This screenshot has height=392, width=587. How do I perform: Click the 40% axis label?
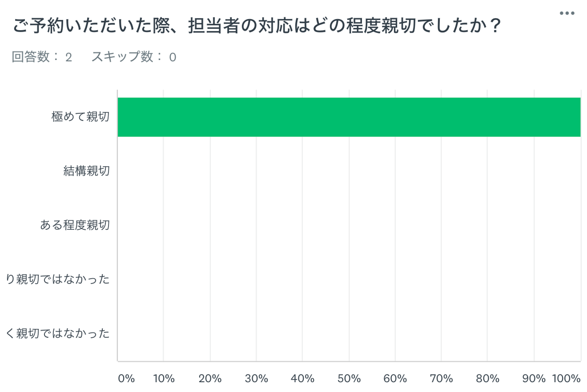(x=302, y=379)
